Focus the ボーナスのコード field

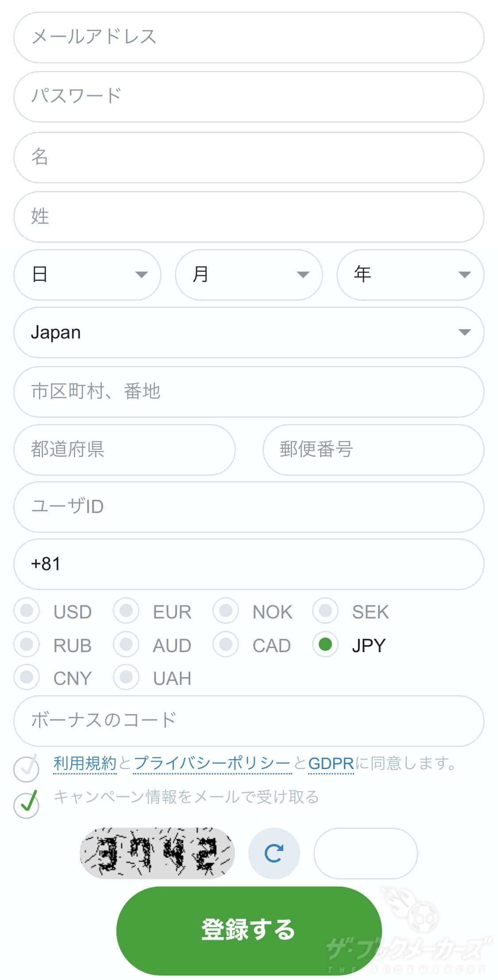click(249, 720)
